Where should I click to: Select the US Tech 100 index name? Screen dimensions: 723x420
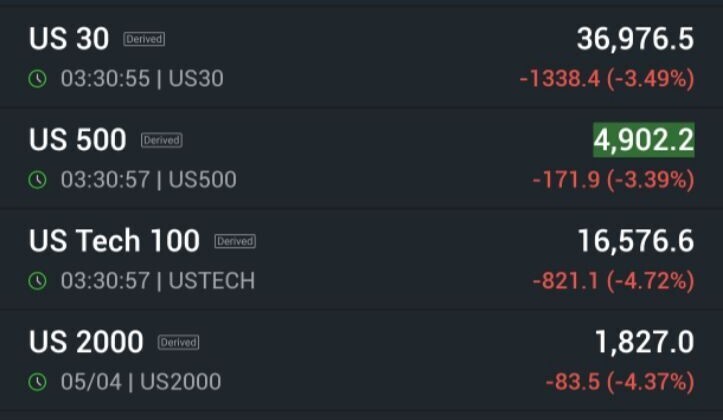(114, 241)
